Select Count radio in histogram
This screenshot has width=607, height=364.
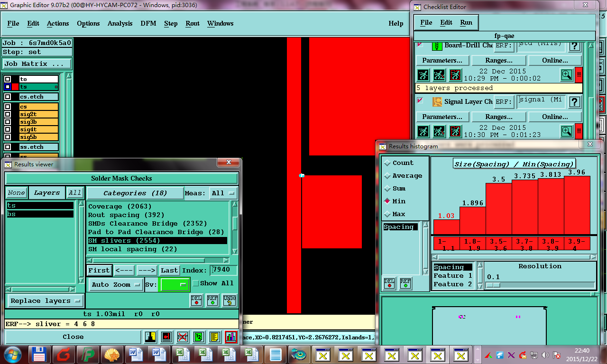pyautogui.click(x=387, y=163)
